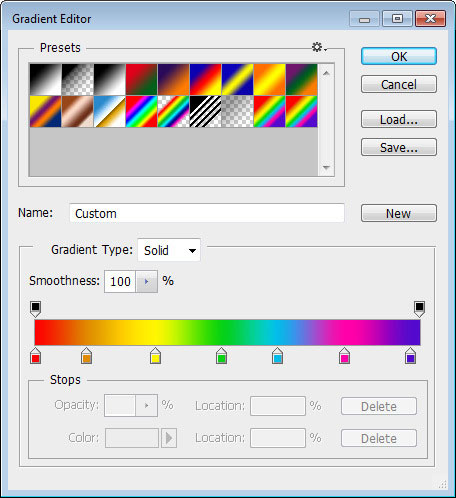
Task: Pick the transparent rainbow gradient preset
Action: [174, 112]
